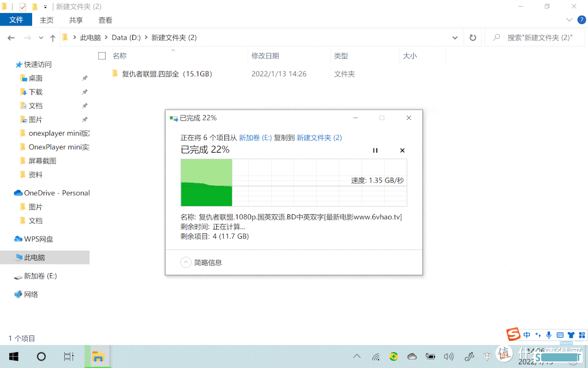Screen dimensions: 588x368
Task: Open the OneDrive cloud tray icon
Action: tap(412, 357)
